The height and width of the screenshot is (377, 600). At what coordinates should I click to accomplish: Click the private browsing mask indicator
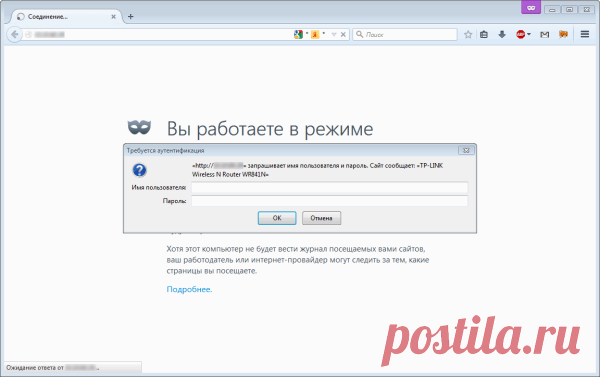click(x=531, y=7)
